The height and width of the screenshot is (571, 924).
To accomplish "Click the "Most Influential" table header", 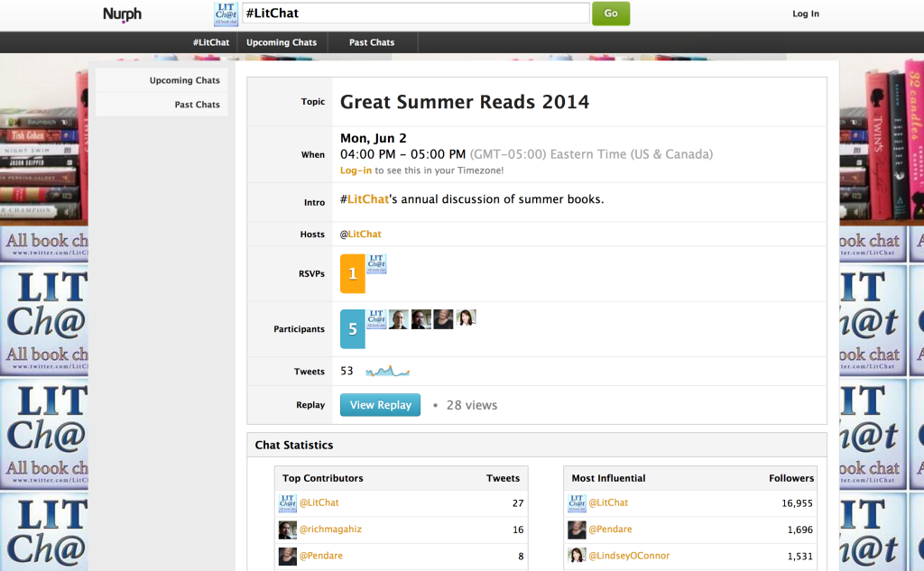I will [609, 478].
